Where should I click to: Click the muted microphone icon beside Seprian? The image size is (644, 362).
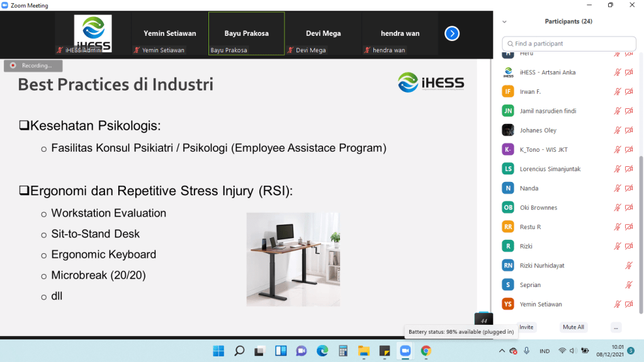click(628, 285)
